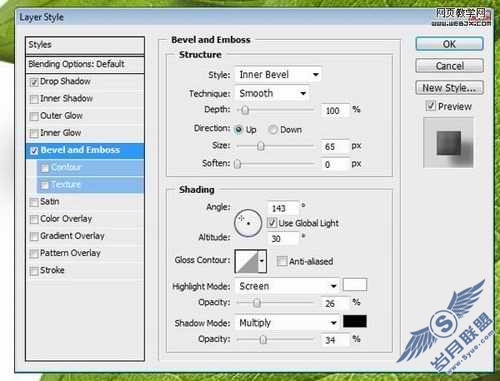500x381 pixels.
Task: Click the layer style preview thumbnail
Action: coord(448,143)
